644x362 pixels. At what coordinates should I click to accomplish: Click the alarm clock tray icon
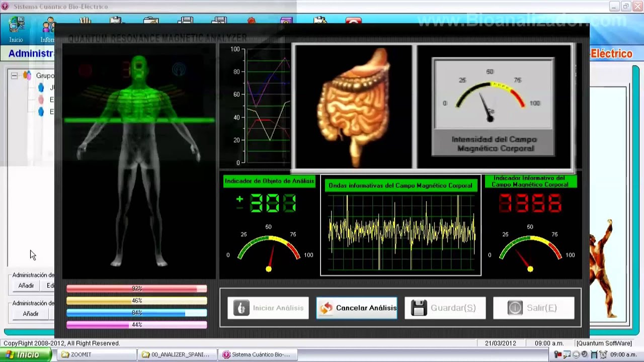[603, 354]
